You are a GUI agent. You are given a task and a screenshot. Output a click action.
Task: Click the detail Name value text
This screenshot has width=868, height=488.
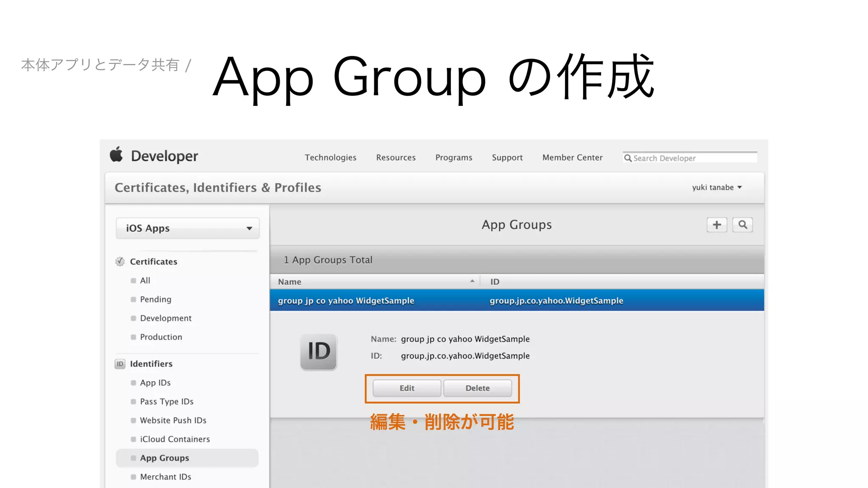point(465,339)
